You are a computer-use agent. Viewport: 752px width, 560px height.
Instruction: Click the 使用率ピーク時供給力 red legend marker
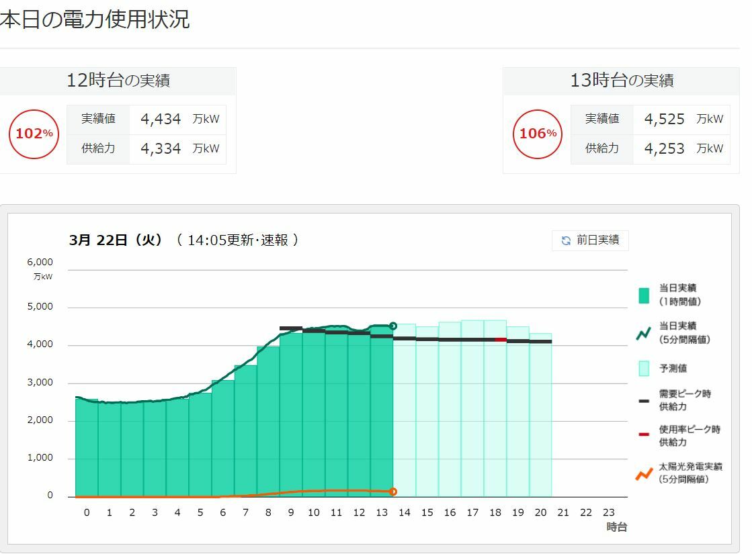(644, 434)
